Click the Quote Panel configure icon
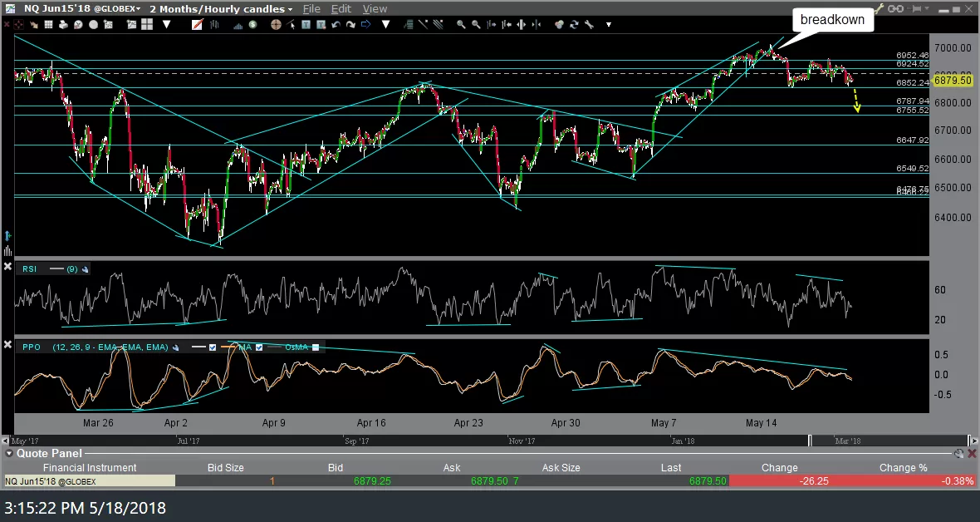 pos(958,453)
